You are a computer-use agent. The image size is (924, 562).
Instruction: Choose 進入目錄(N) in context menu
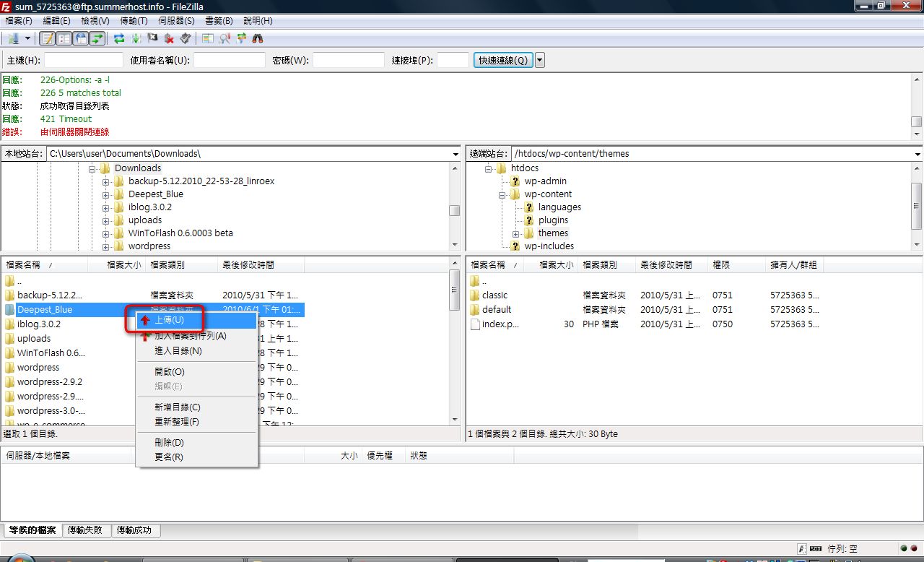(196, 351)
